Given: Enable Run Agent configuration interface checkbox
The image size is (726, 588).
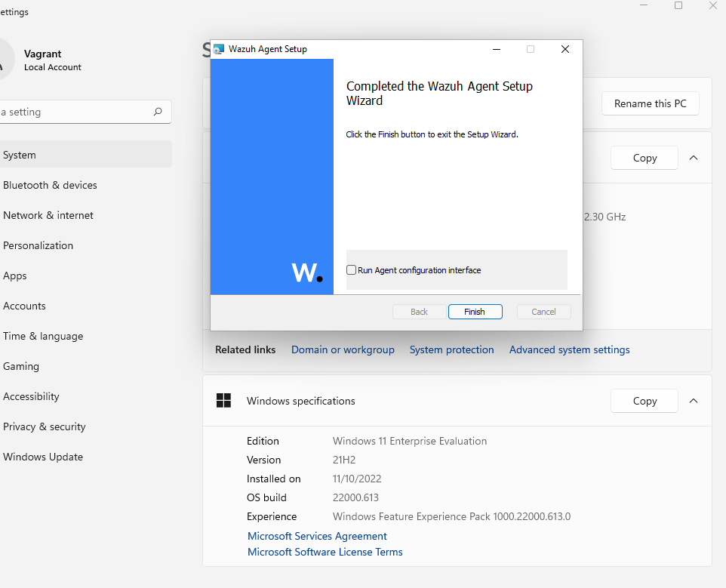Looking at the screenshot, I should coord(352,270).
